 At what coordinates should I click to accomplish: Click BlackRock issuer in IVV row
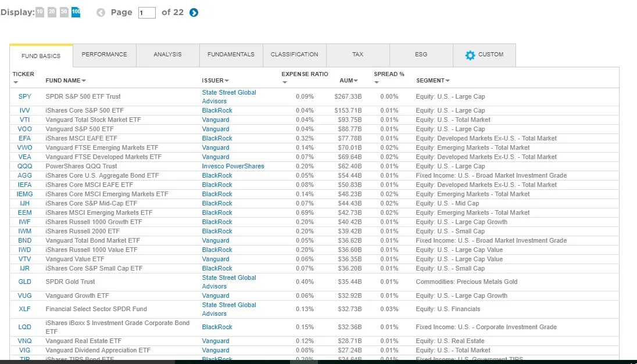(217, 110)
